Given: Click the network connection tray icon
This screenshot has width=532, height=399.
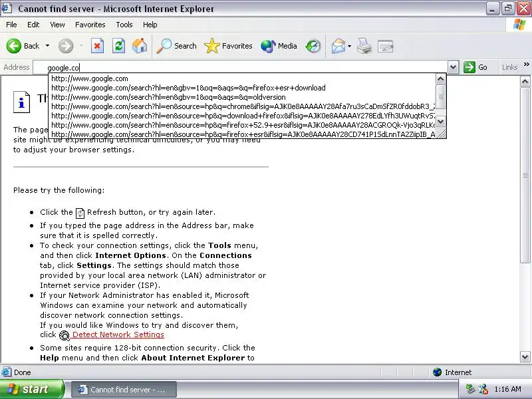Looking at the screenshot, I should pyautogui.click(x=470, y=389).
